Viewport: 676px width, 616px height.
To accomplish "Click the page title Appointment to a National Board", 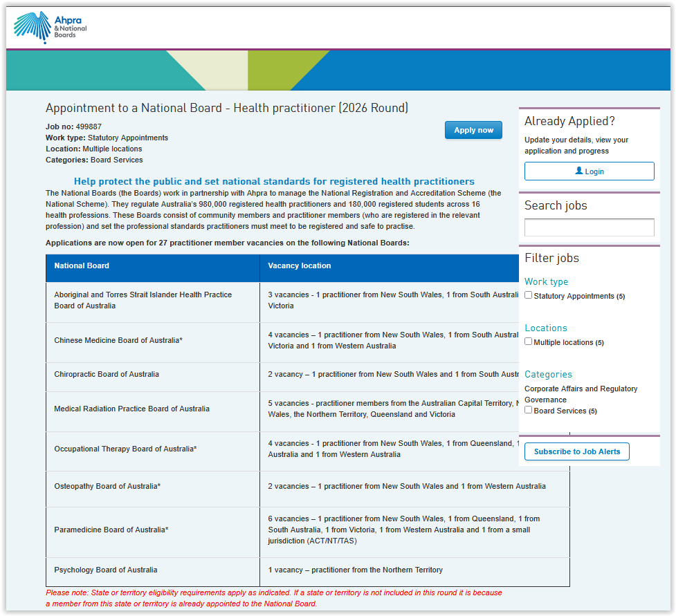I will [227, 108].
